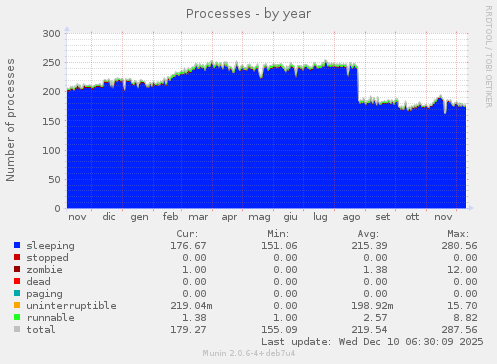Click the 'ott' month label
Screen dimensions: 497x364
(412, 217)
